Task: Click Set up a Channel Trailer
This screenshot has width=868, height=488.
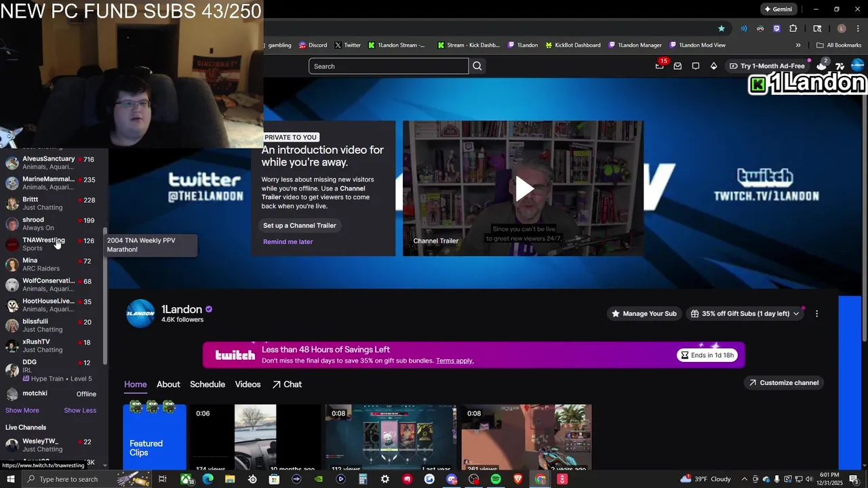Action: coord(300,226)
